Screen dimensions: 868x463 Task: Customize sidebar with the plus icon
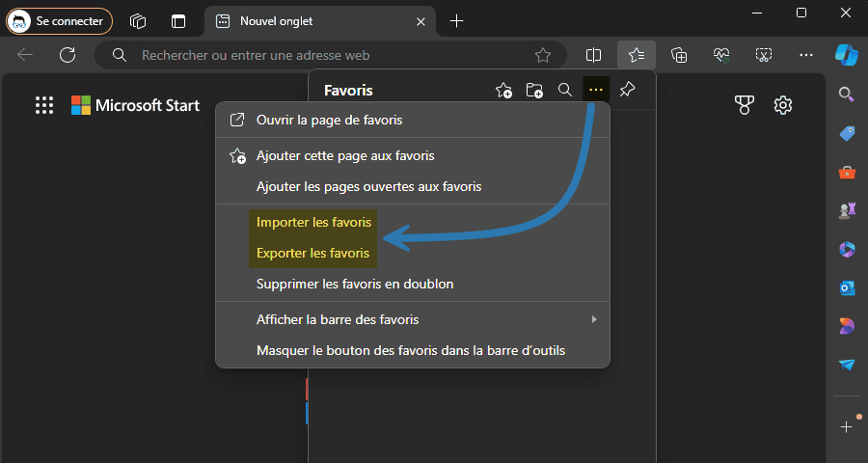847,427
